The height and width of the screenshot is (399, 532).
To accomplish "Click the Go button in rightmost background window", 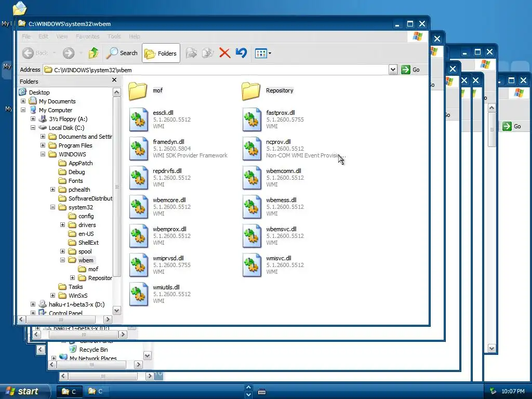I will point(512,126).
